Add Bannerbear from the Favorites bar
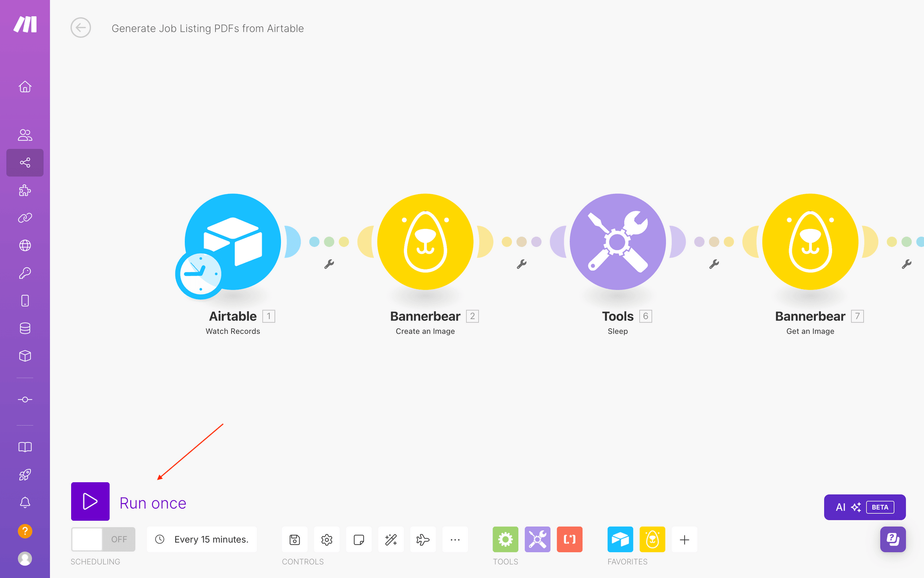This screenshot has height=578, width=924. pyautogui.click(x=652, y=539)
